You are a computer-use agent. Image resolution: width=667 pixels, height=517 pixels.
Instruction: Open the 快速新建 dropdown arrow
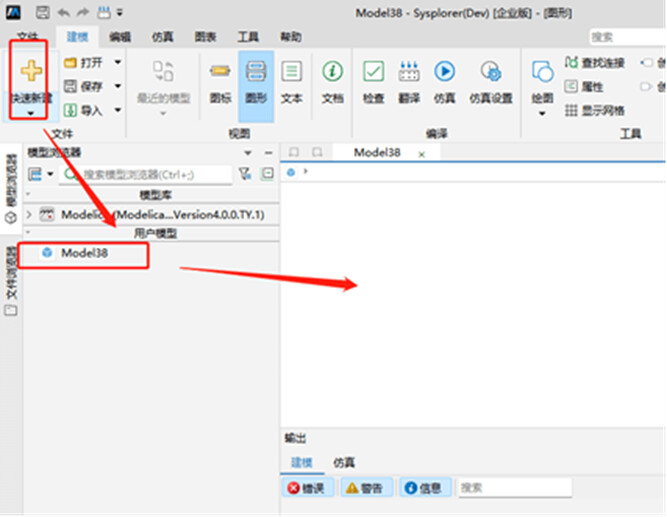(31, 113)
